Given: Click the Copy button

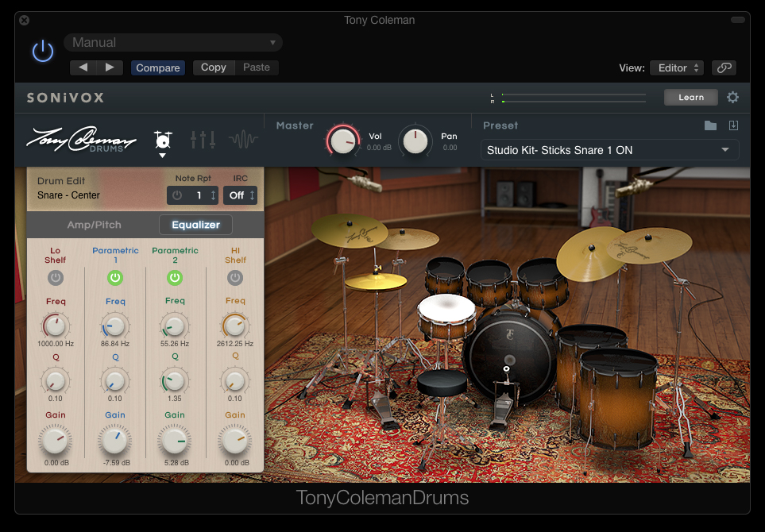Looking at the screenshot, I should 214,67.
